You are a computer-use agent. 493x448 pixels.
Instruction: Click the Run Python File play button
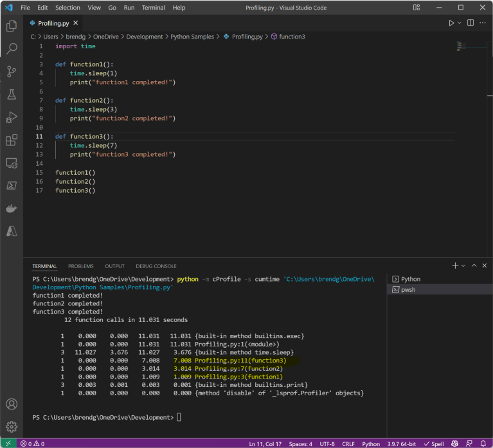pos(451,23)
